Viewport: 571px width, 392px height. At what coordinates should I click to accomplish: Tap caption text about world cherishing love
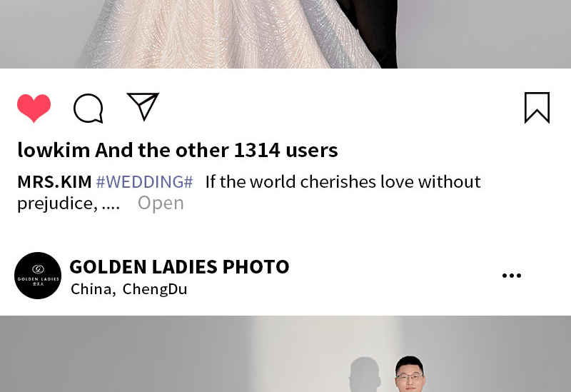343,182
